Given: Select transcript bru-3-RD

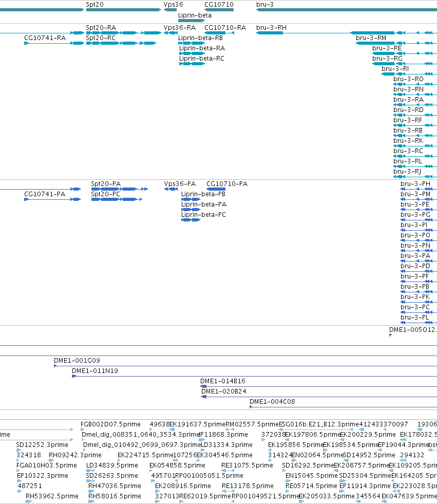Looking at the screenshot, I should click(x=415, y=115).
